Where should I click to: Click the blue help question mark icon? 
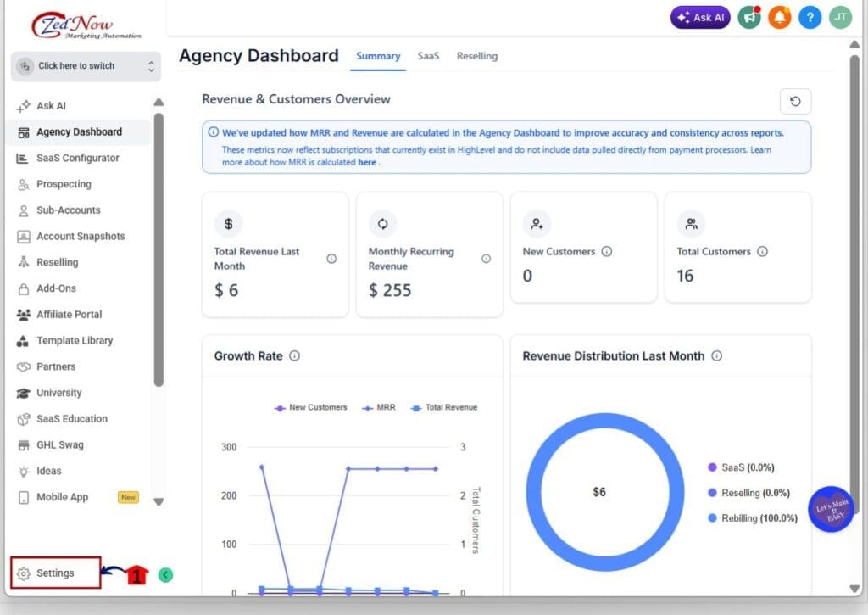tap(810, 17)
